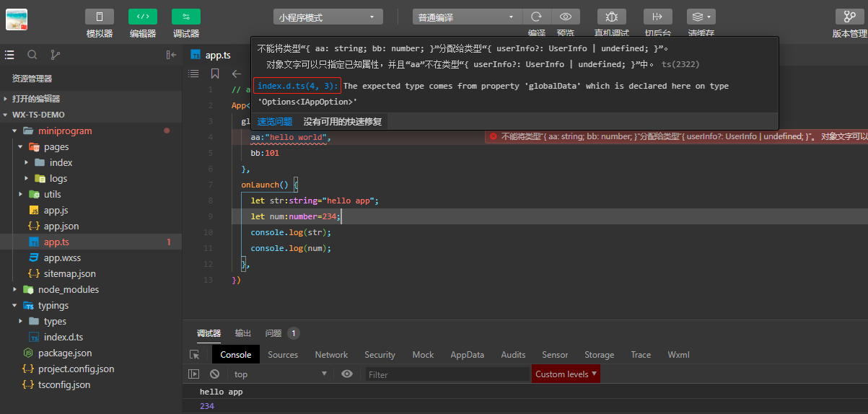Image resolution: width=868 pixels, height=414 pixels.
Task: Click the user avatar thumbnail
Action: tap(17, 19)
